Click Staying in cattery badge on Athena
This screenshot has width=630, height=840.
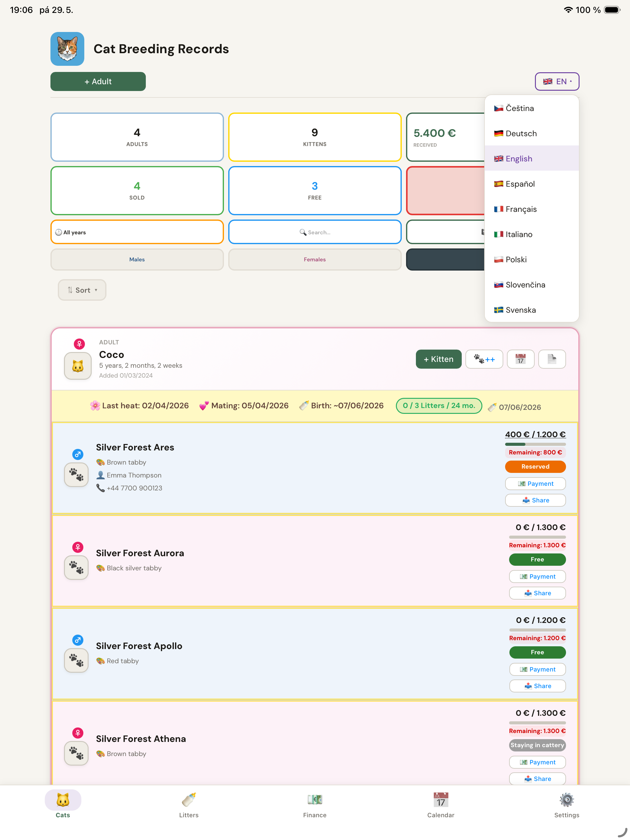click(537, 745)
